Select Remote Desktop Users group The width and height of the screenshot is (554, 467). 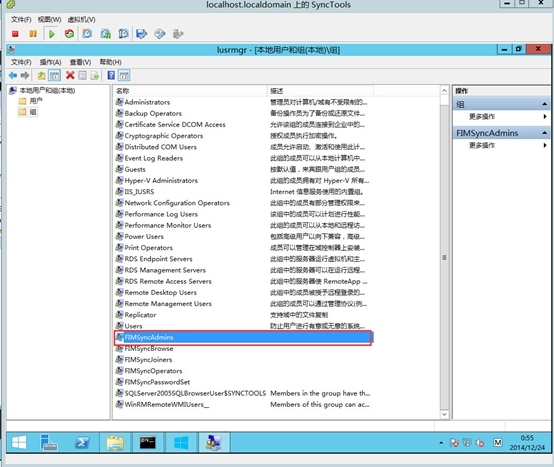tap(160, 292)
